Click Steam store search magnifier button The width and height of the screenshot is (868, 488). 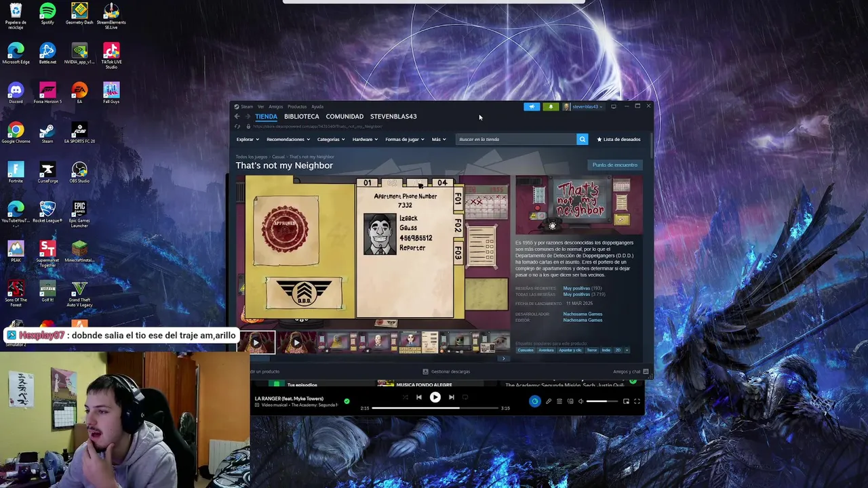pos(582,139)
